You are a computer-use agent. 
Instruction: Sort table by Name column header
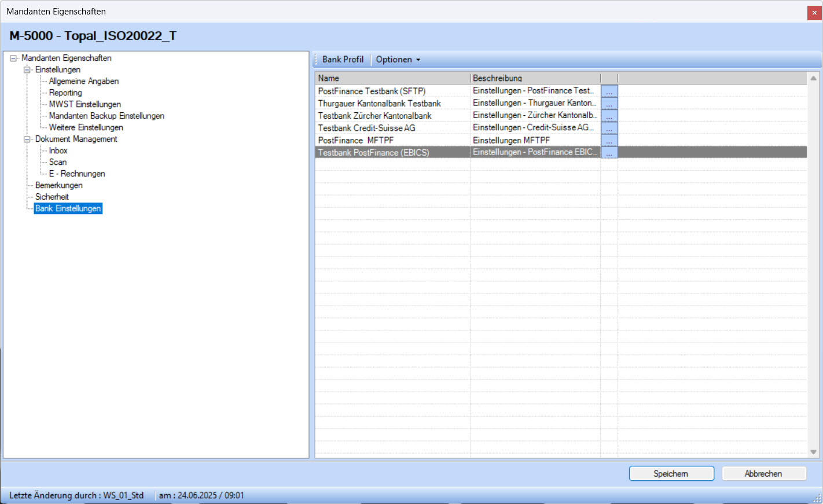(392, 78)
